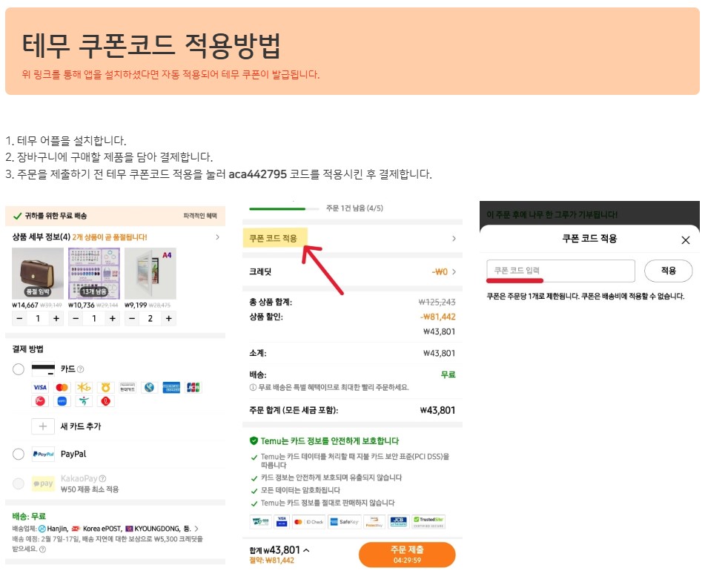
Task: Open the help icon next to KakaoPay
Action: click(x=102, y=478)
